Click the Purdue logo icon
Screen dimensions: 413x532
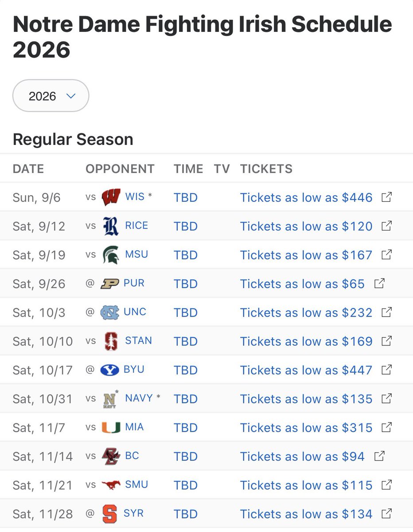click(110, 284)
